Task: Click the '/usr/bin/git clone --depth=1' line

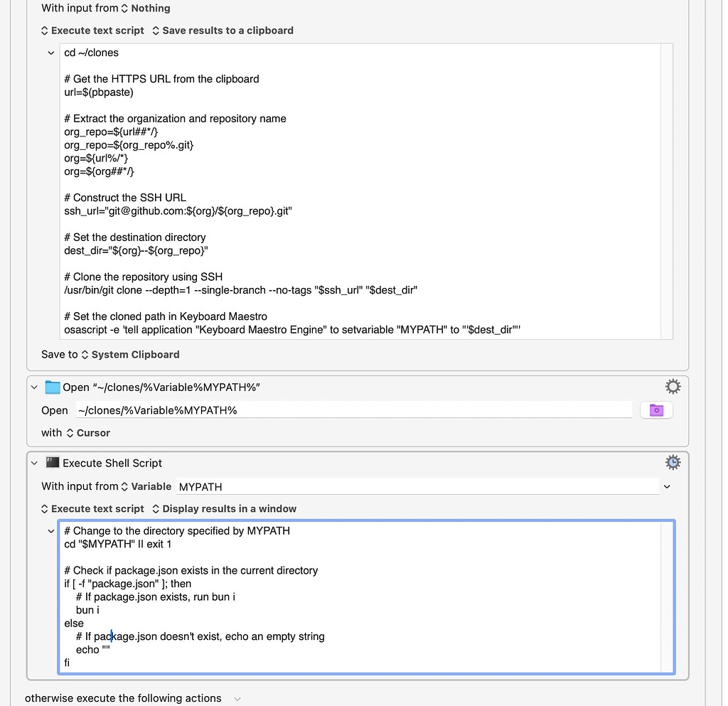Action: [240, 290]
